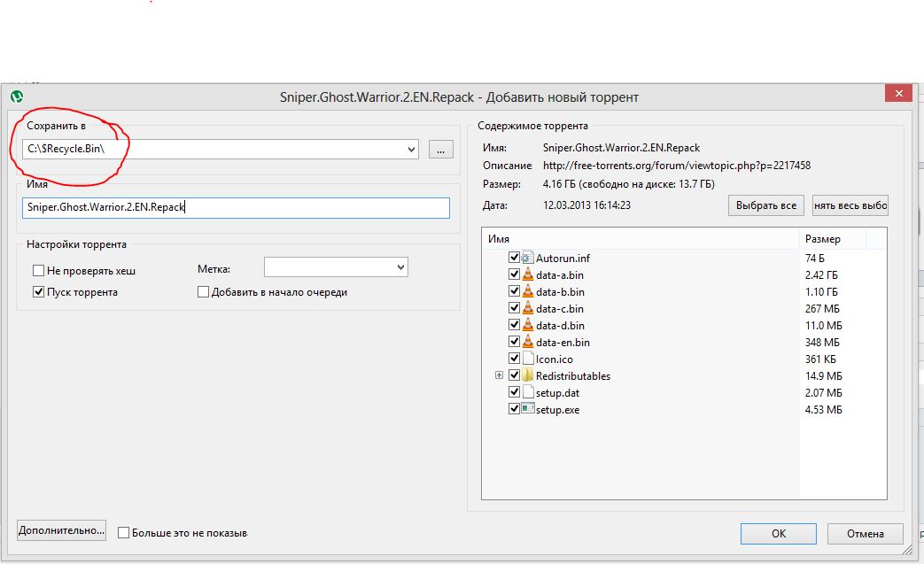
Task: Tick the 'Больше это не показывать' checkbox
Action: click(x=123, y=533)
